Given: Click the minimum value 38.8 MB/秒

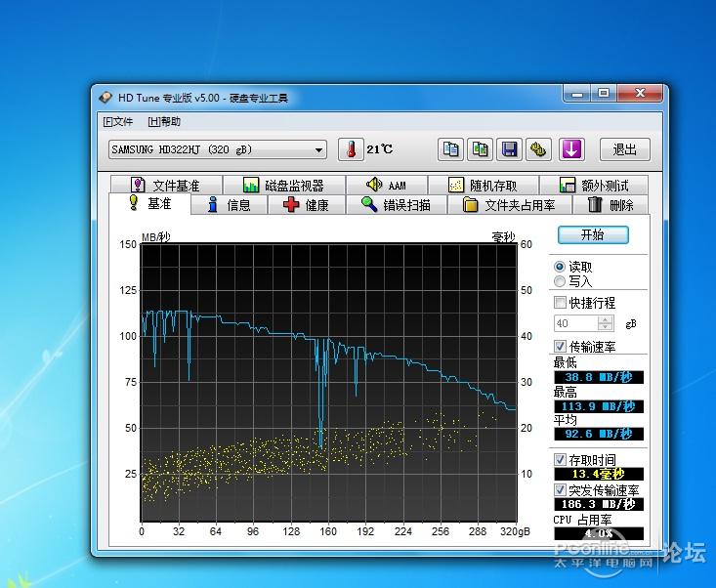Looking at the screenshot, I should 599,377.
